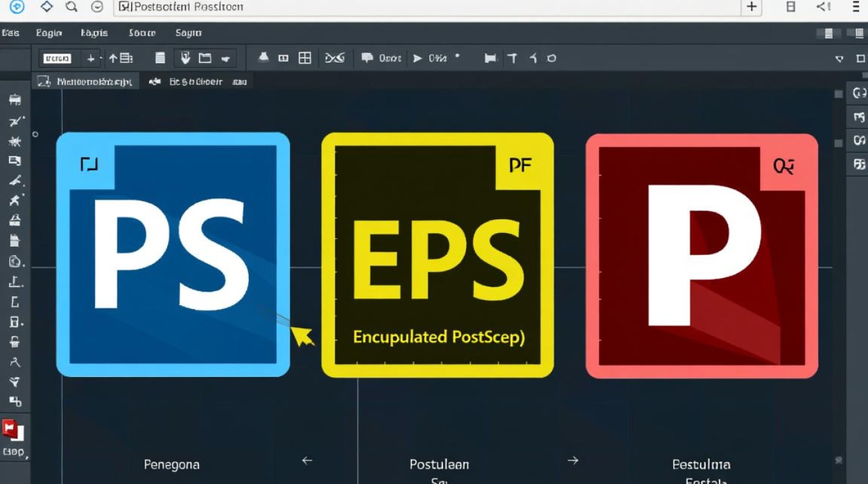
Task: Open the dropdown arrow beside the folder icon
Action: click(x=225, y=59)
